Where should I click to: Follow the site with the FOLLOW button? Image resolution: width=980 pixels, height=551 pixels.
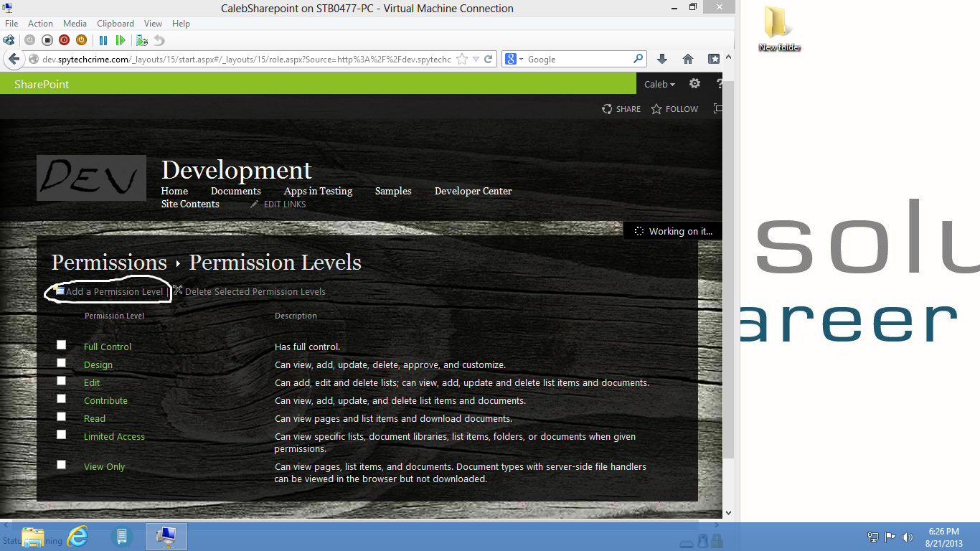point(674,109)
